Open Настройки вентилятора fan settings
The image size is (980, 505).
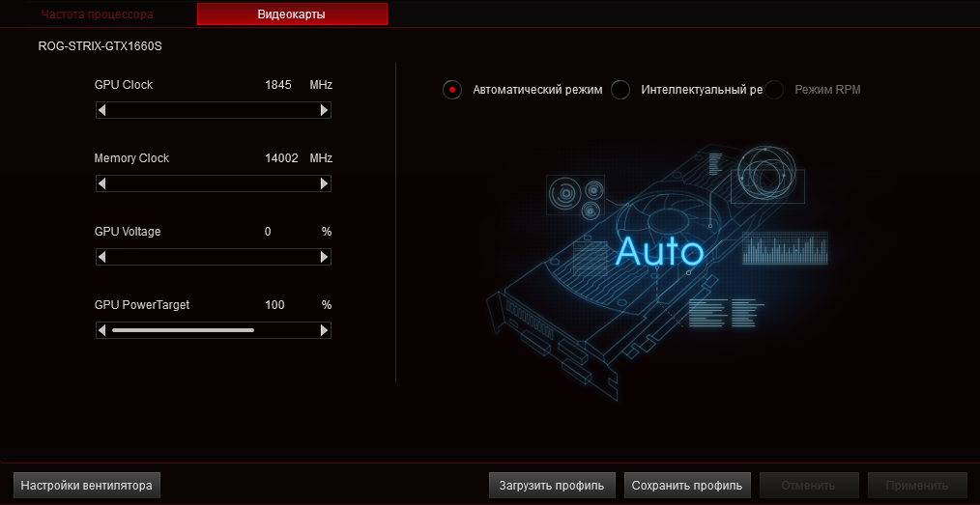87,485
